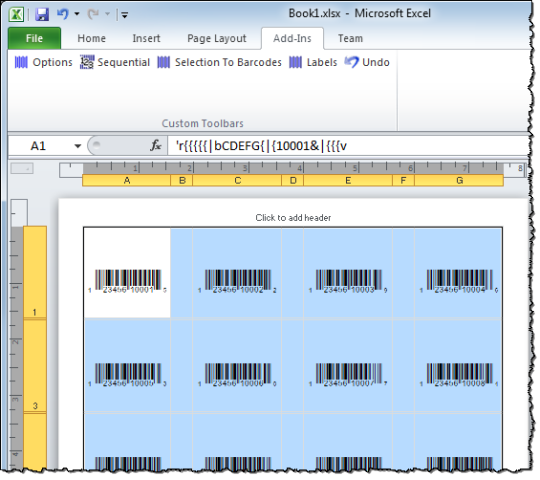Click the 'Click to add header' area
The width and height of the screenshot is (540, 480).
[x=293, y=218]
